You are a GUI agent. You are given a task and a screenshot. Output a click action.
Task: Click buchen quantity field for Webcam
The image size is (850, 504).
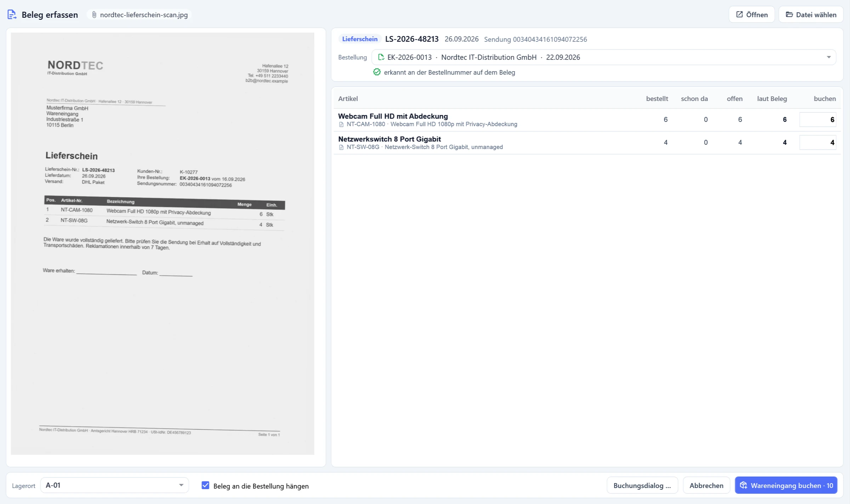[817, 120]
